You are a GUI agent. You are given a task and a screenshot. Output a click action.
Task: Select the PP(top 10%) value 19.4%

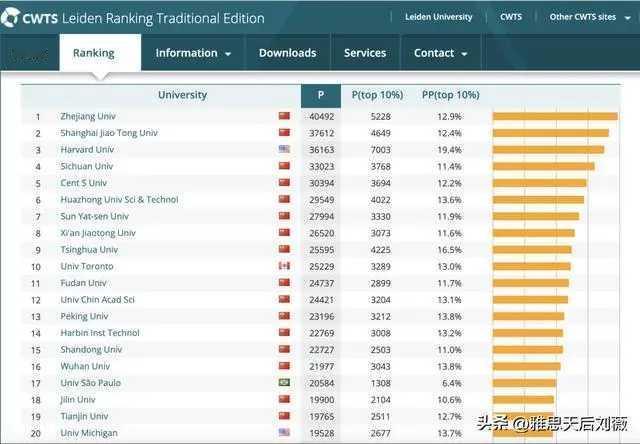449,150
